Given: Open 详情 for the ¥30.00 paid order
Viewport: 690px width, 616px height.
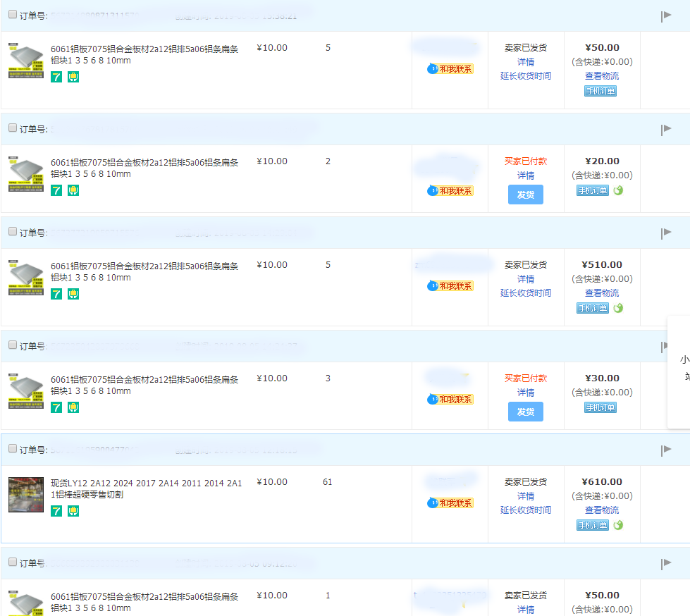Looking at the screenshot, I should point(526,393).
